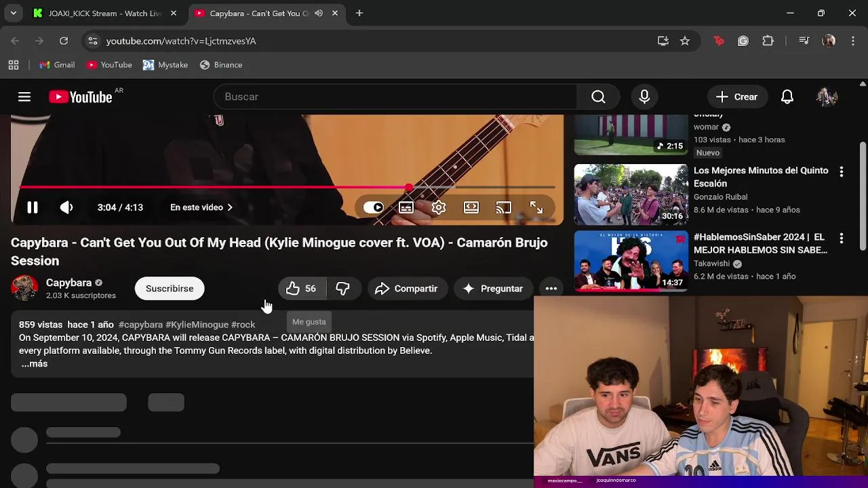Click the #rock hashtag

(x=243, y=325)
